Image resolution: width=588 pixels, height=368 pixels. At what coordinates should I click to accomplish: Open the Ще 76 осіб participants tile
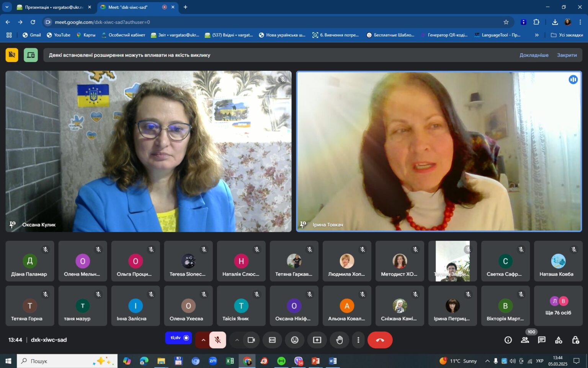tap(558, 306)
